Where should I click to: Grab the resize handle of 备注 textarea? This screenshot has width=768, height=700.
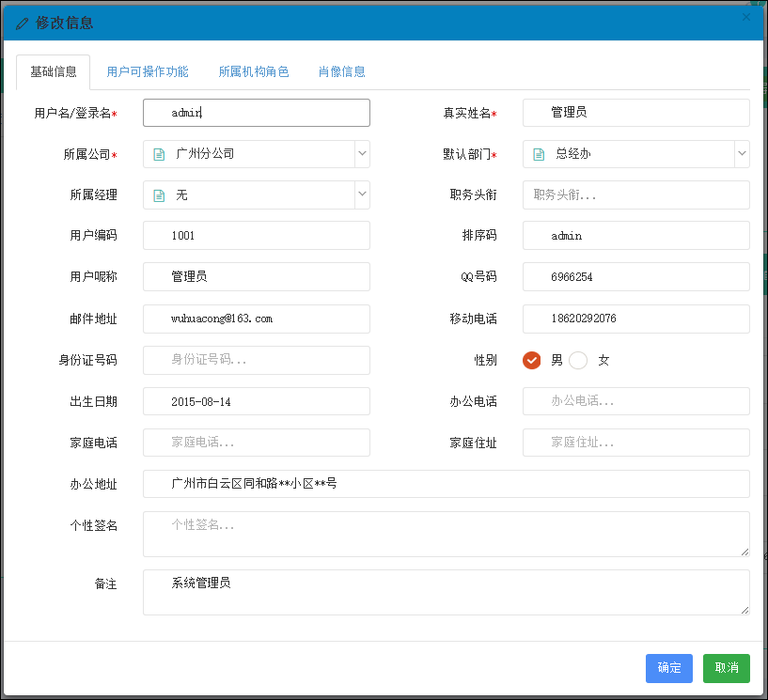pos(744,610)
